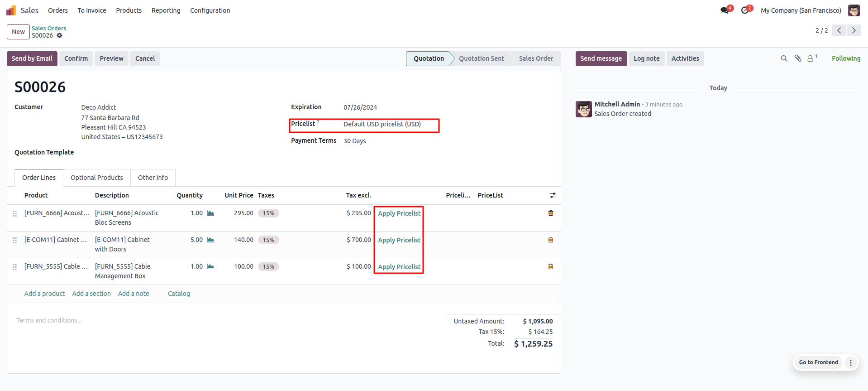Image resolution: width=868 pixels, height=391 pixels.
Task: Open the paperclip attachments icon
Action: [x=798, y=58]
